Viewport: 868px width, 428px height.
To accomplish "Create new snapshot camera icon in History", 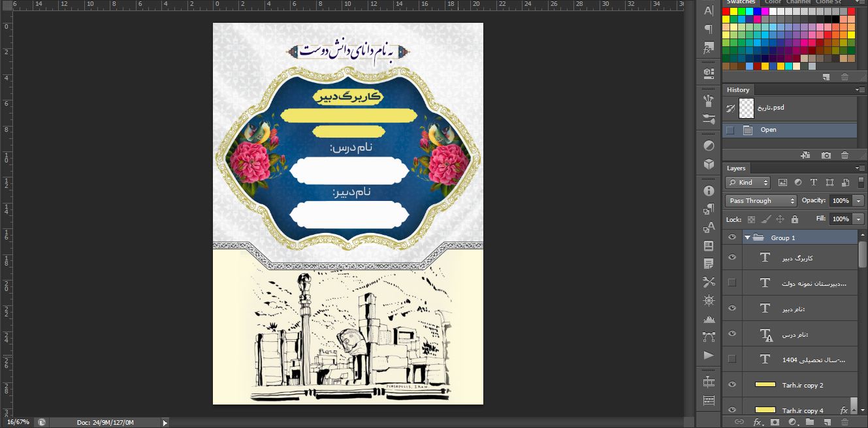I will [826, 155].
